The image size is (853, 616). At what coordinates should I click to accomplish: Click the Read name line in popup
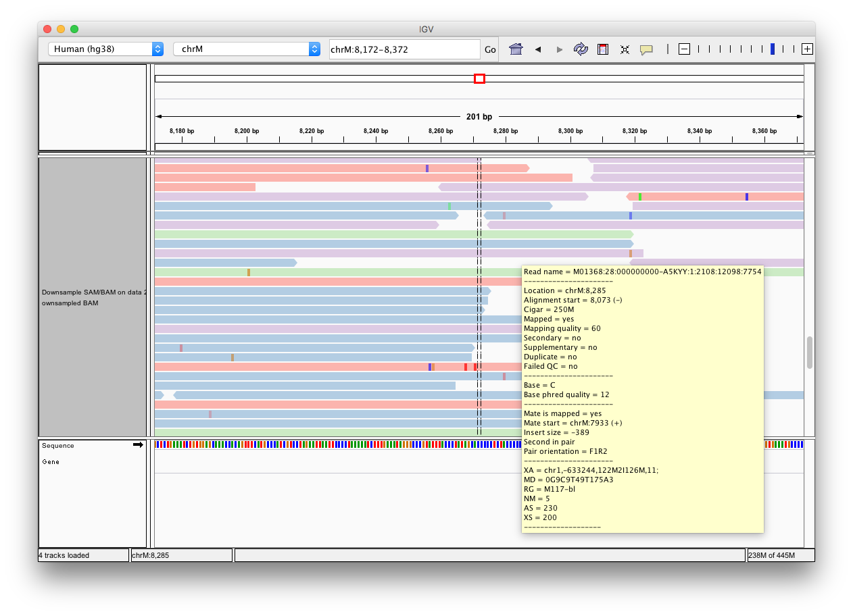pos(642,272)
